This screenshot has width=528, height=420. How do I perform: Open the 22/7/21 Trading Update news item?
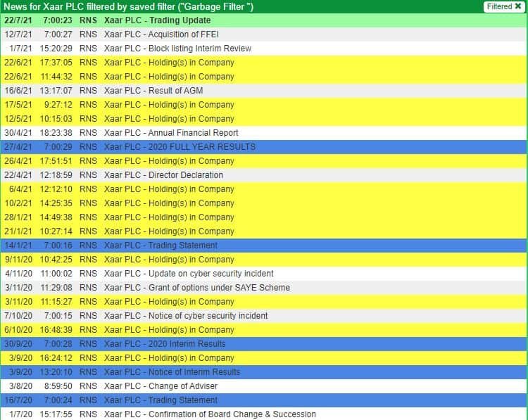264,20
